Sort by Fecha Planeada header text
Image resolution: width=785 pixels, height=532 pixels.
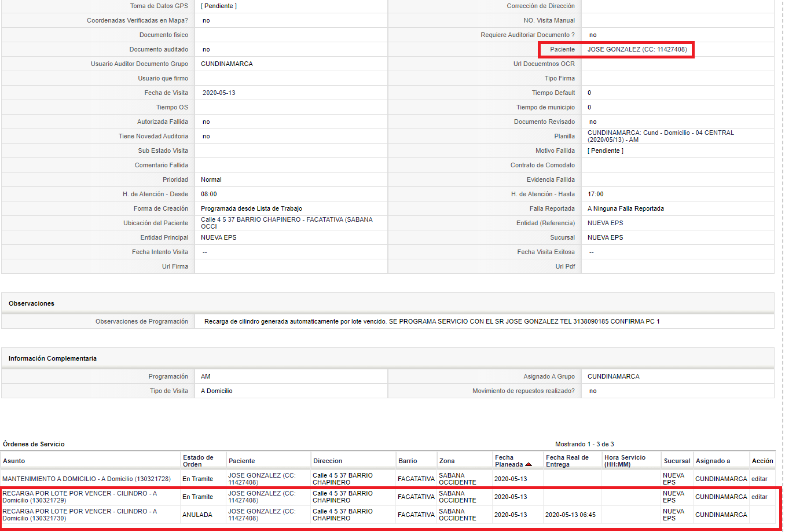(509, 461)
